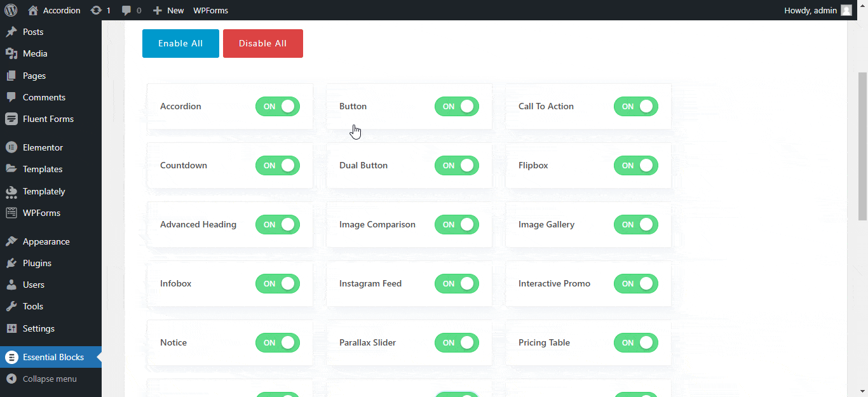Screen dimensions: 868x397
Task: Click the Settings sliders icon
Action: click(11, 328)
